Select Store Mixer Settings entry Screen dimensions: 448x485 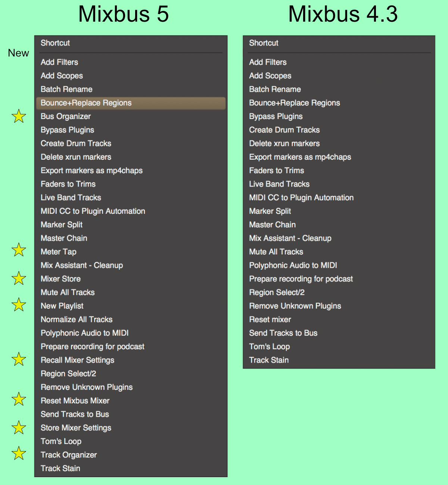tap(76, 428)
